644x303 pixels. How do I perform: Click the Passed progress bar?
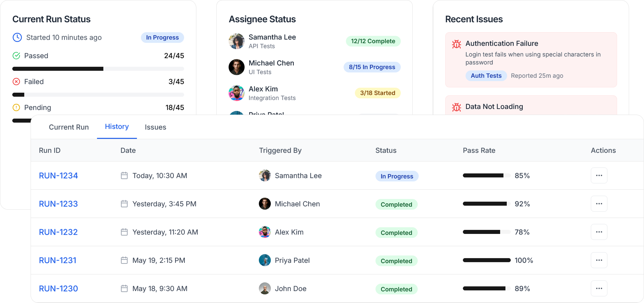[x=98, y=69]
